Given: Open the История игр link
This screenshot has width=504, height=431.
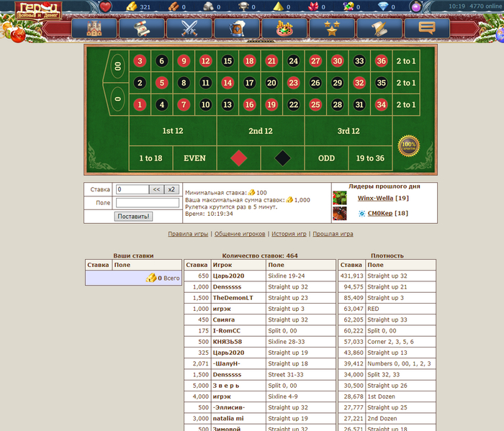Looking at the screenshot, I should click(x=289, y=234).
